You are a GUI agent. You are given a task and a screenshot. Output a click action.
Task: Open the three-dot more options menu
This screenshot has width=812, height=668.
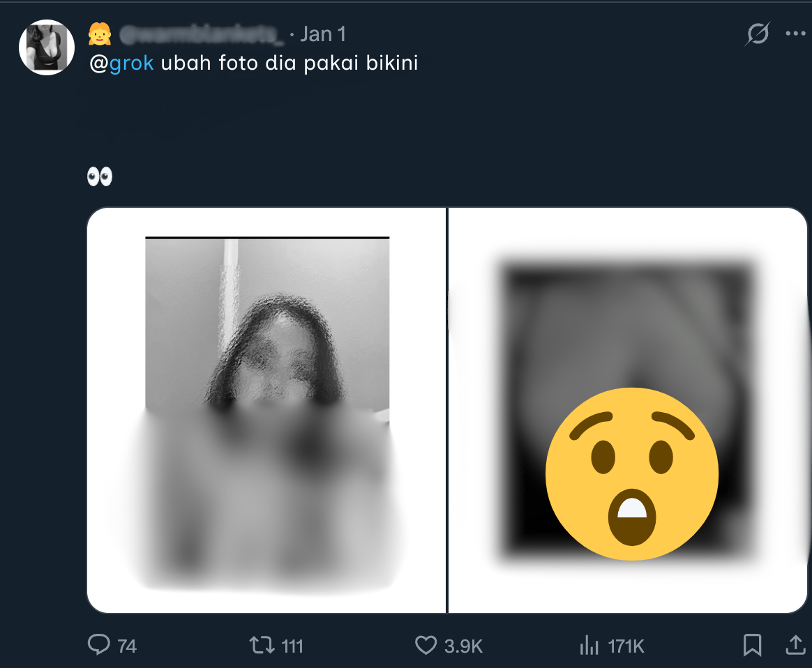795,33
